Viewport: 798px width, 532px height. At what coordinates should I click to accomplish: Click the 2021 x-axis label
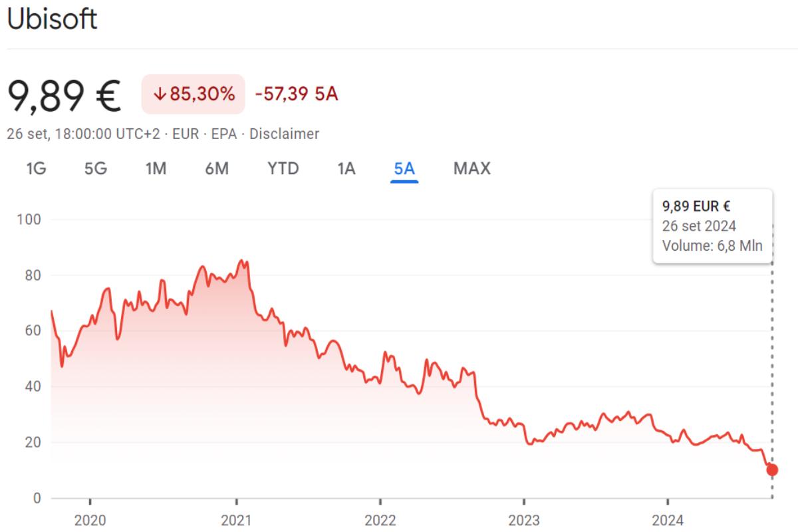pos(237,520)
